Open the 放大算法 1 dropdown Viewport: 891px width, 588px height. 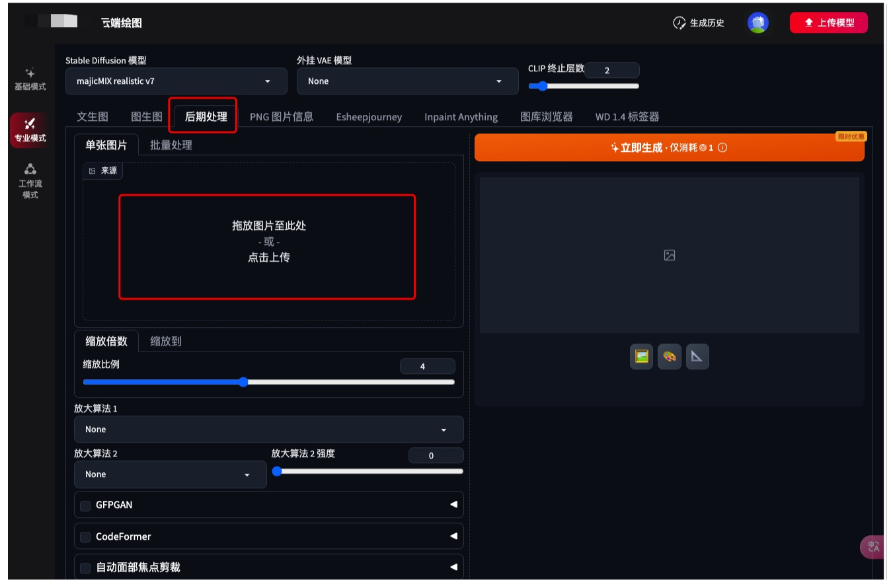[x=268, y=429]
